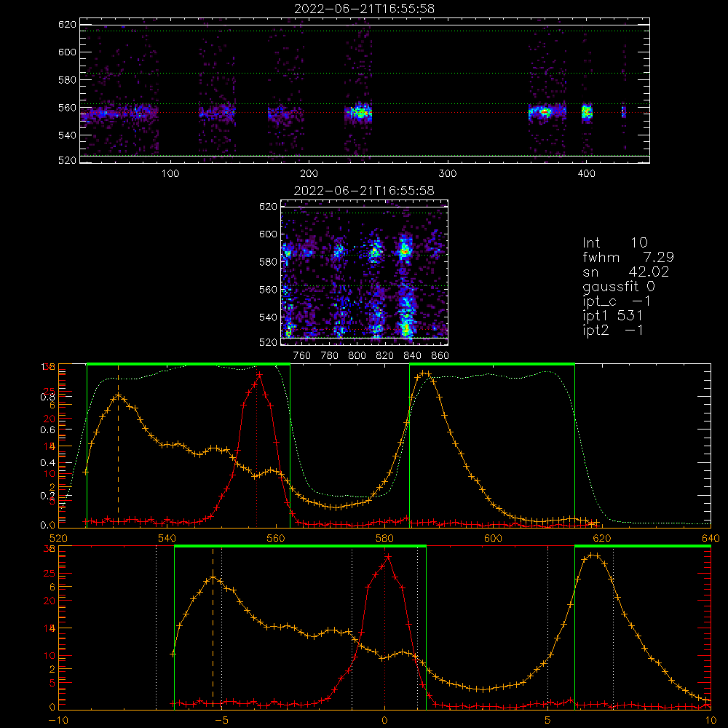The height and width of the screenshot is (728, 728).
Task: Click the '0.8' white y-axis label in profile plot
Action: click(x=47, y=397)
